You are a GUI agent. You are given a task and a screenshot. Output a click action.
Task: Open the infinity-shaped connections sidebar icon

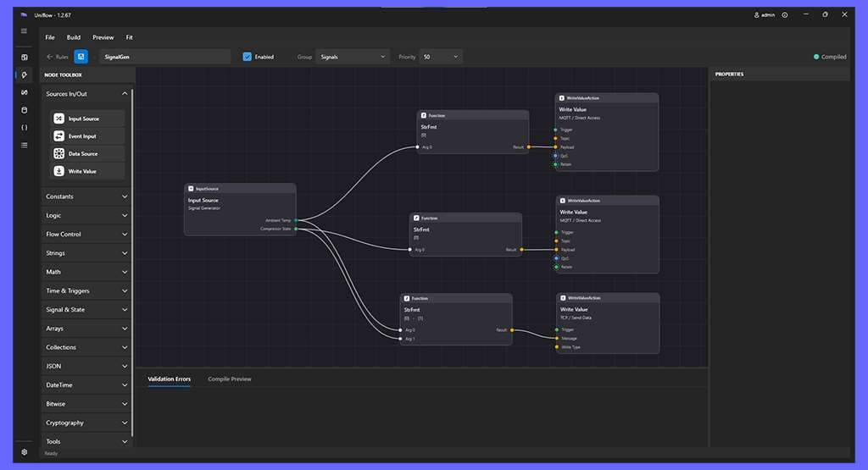coord(25,92)
